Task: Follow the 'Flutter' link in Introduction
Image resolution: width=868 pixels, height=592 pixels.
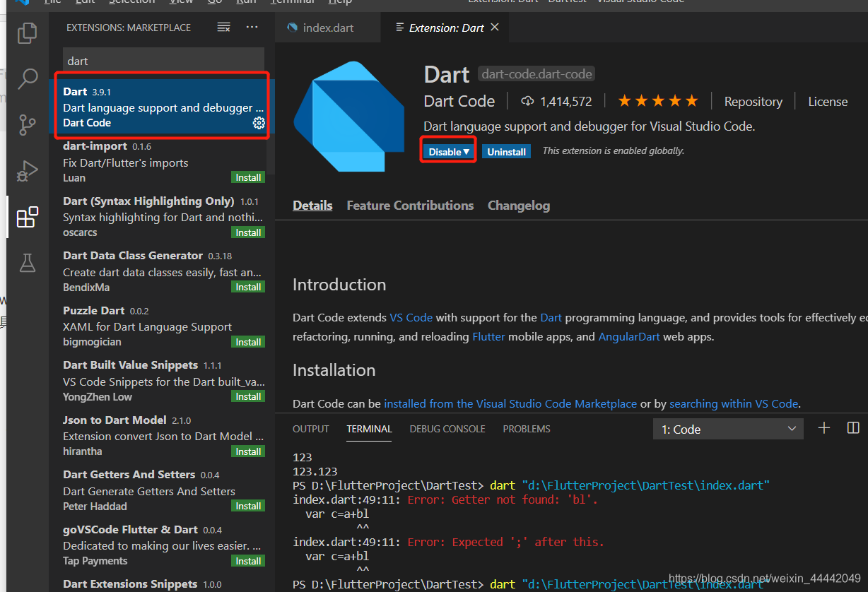Action: (488, 337)
